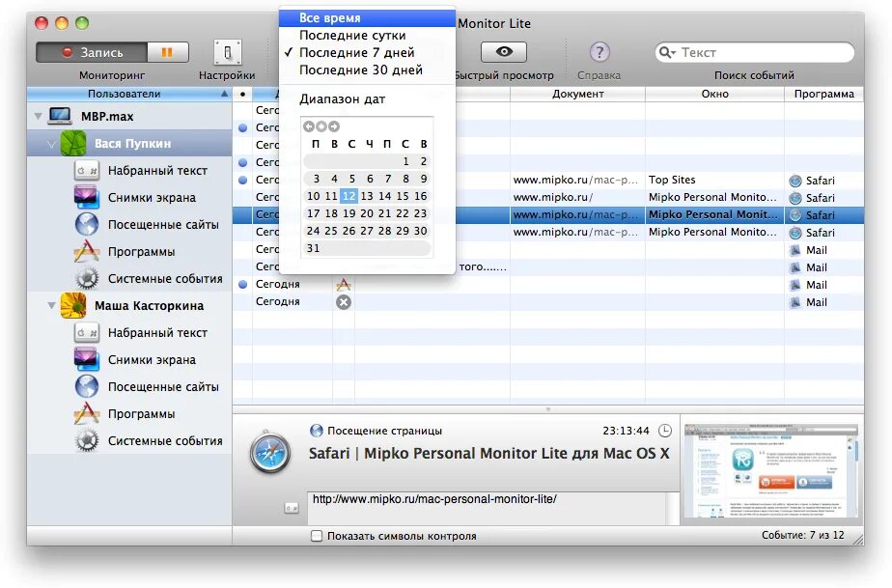The image size is (892, 588).
Task: Click large Safari compass icon in details
Action: pyautogui.click(x=270, y=453)
